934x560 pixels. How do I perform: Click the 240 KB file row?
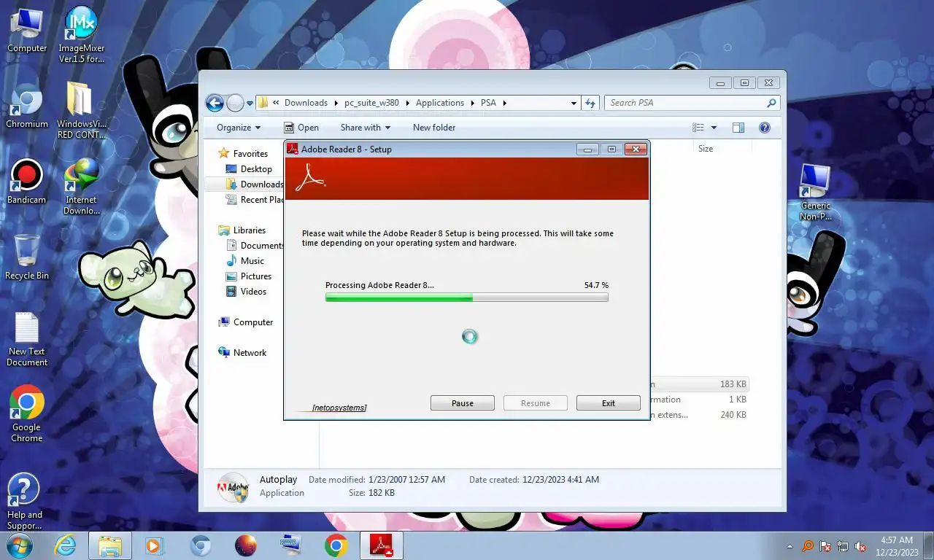[x=699, y=415]
